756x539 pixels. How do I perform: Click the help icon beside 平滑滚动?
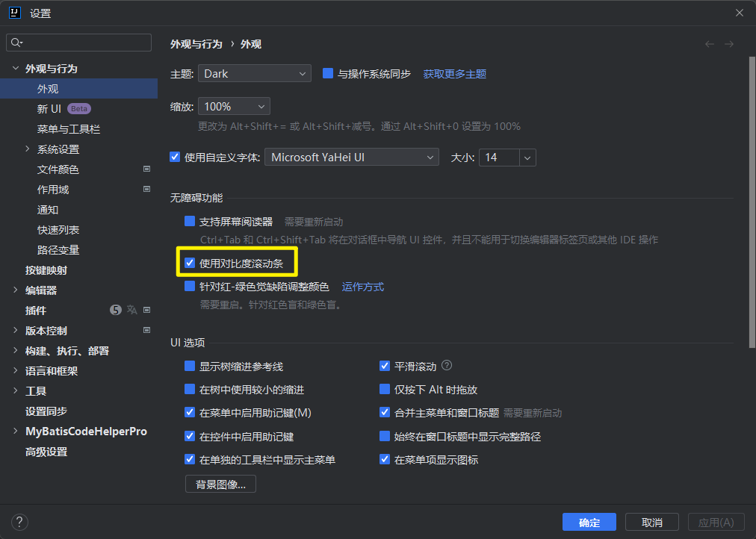coord(447,366)
